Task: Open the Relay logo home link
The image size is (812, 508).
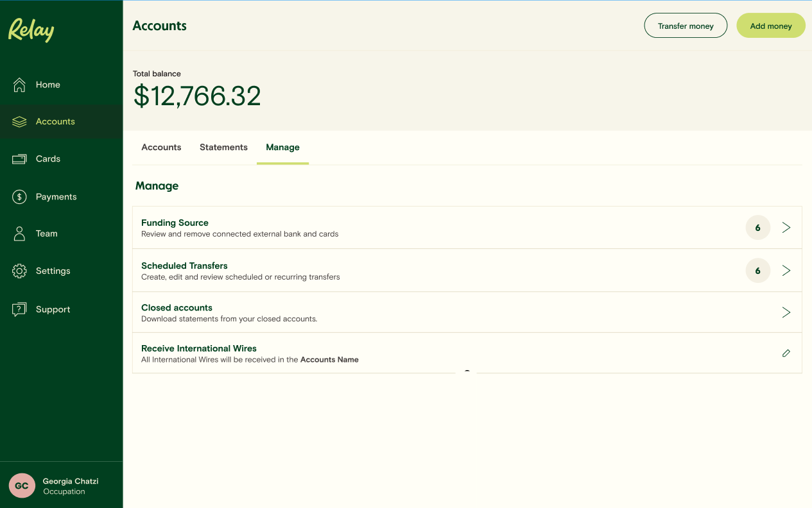Action: [x=31, y=30]
